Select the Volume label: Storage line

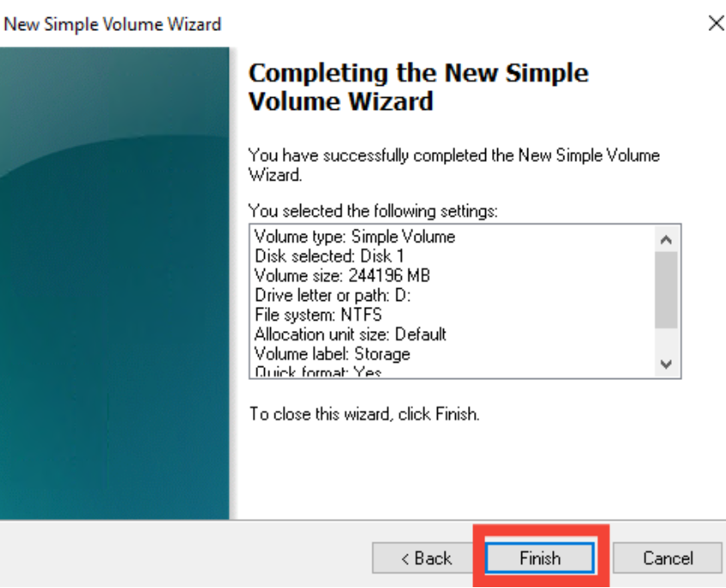[x=332, y=354]
